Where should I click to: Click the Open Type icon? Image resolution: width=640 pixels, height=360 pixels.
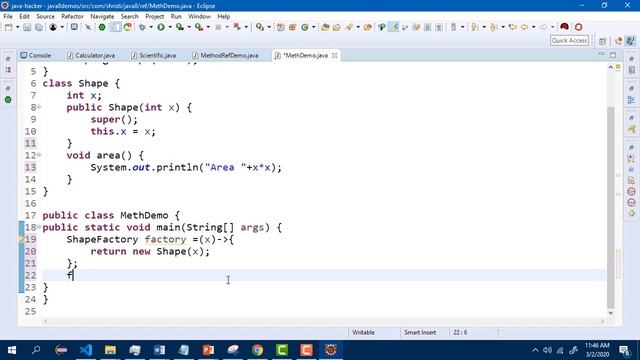tap(325, 27)
